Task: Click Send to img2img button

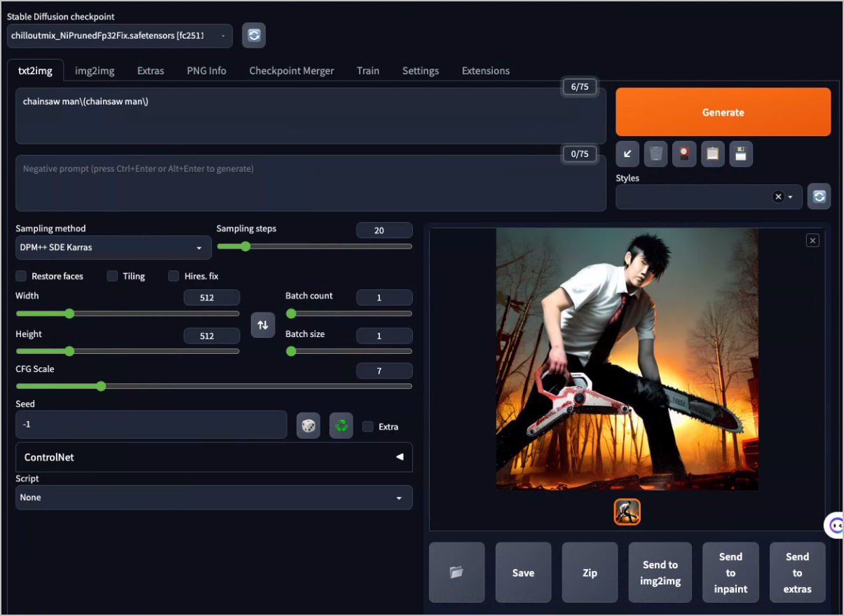Action: coord(660,573)
